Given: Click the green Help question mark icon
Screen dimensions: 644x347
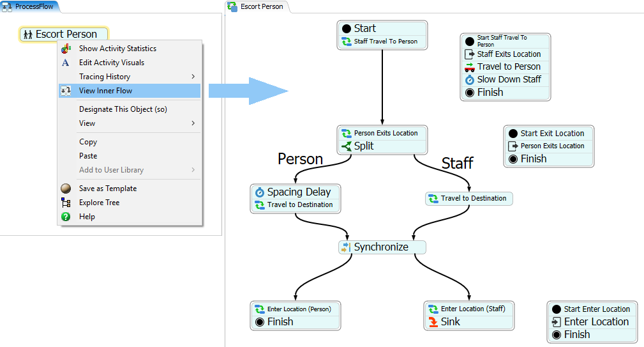Looking at the screenshot, I should pos(65,217).
